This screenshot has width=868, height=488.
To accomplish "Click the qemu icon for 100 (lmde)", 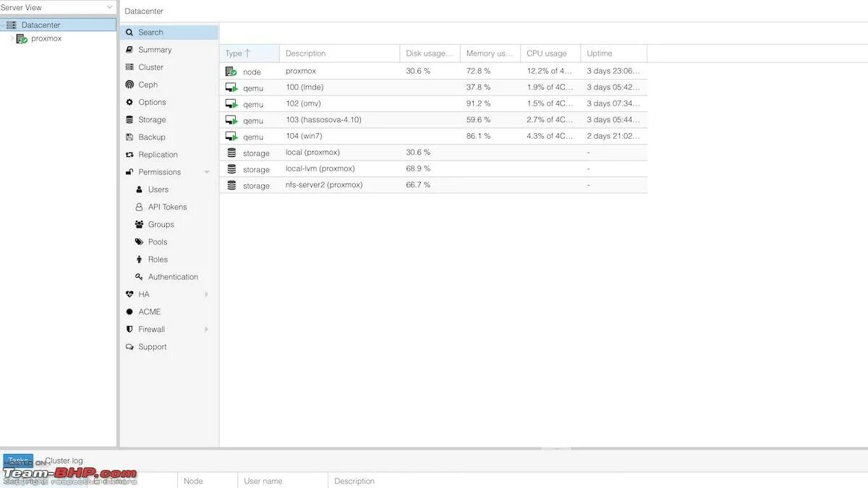I will coord(231,87).
